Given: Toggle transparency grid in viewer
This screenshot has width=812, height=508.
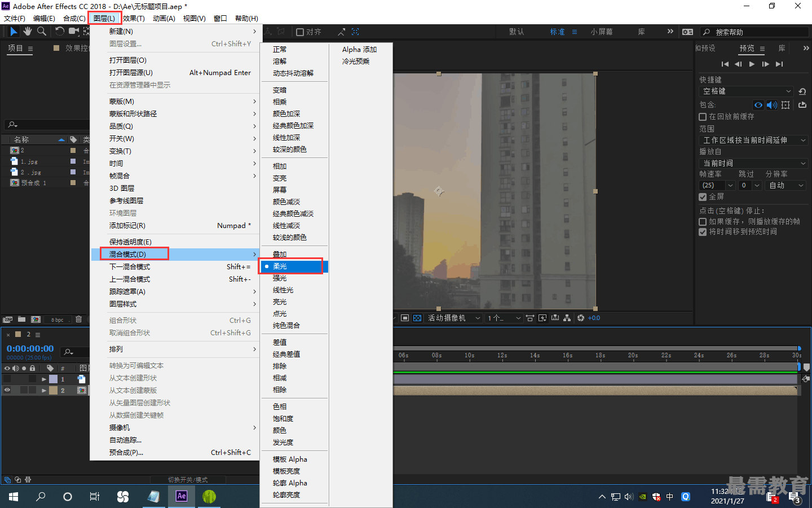Looking at the screenshot, I should coord(417,318).
